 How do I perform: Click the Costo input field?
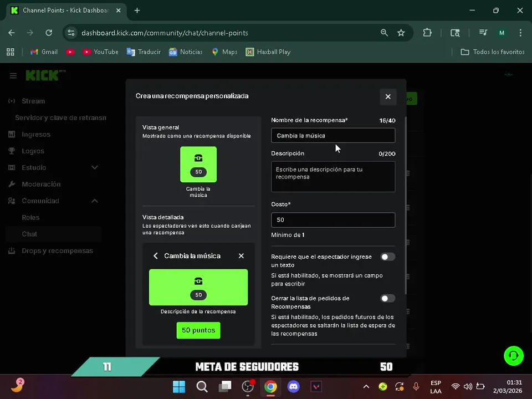(333, 220)
